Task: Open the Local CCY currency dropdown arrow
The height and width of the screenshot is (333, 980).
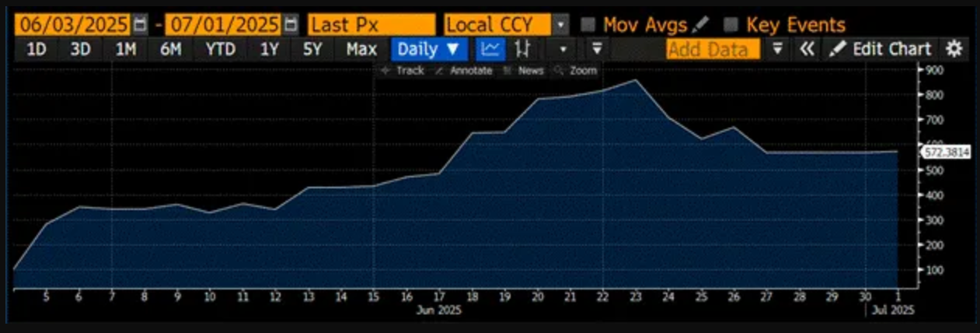Action: [x=562, y=25]
